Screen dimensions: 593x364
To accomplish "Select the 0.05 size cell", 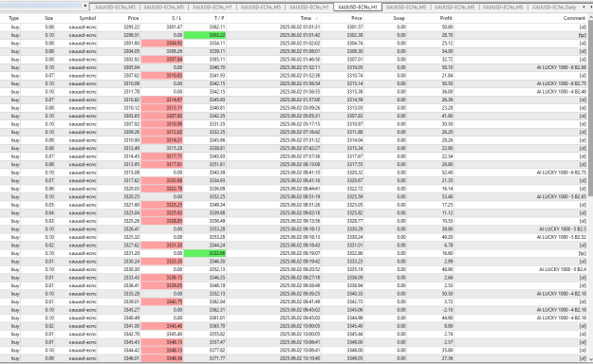I will point(49,205).
